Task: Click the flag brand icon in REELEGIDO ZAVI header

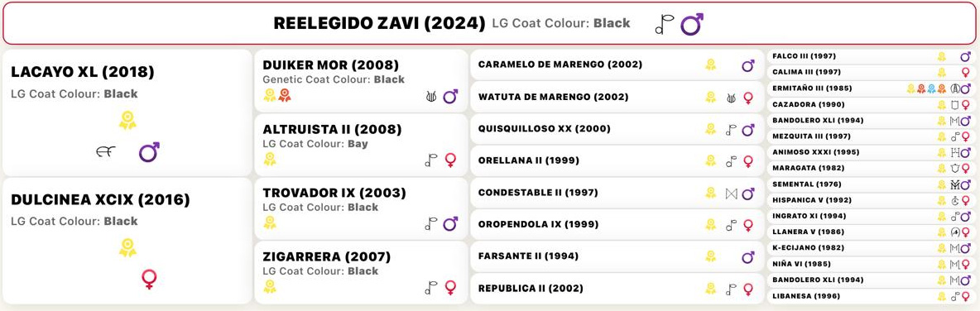Action: [665, 24]
